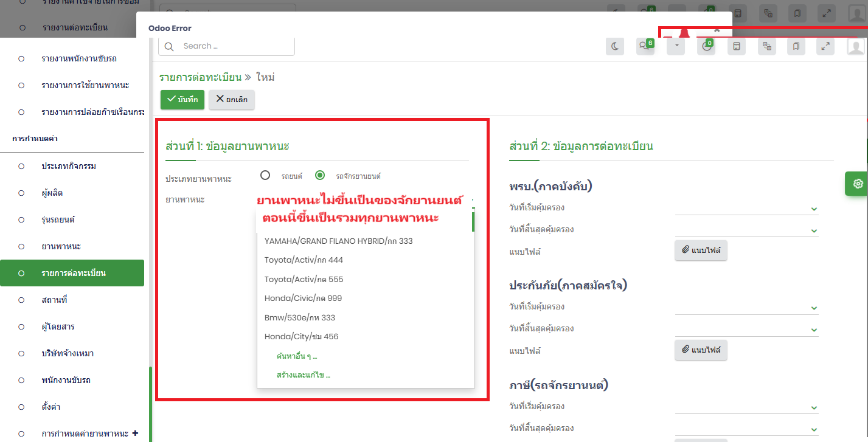This screenshot has width=868, height=442.
Task: Open ยานพาหนะ in the left sidebar
Action: pyautogui.click(x=61, y=246)
